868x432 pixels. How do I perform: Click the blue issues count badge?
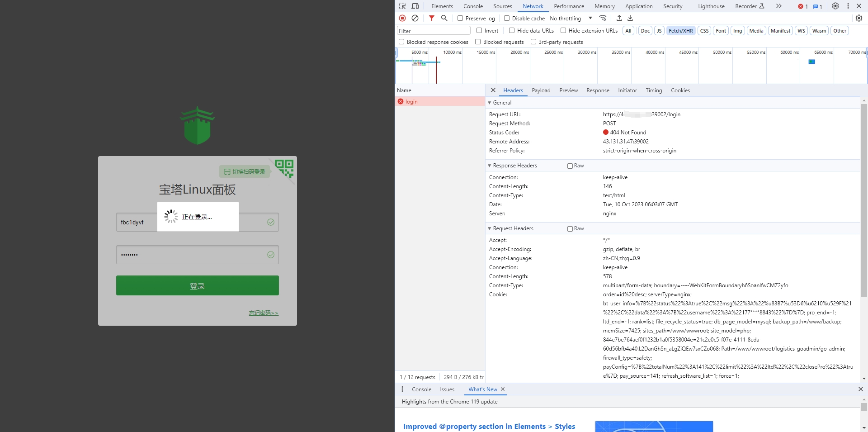coord(817,6)
